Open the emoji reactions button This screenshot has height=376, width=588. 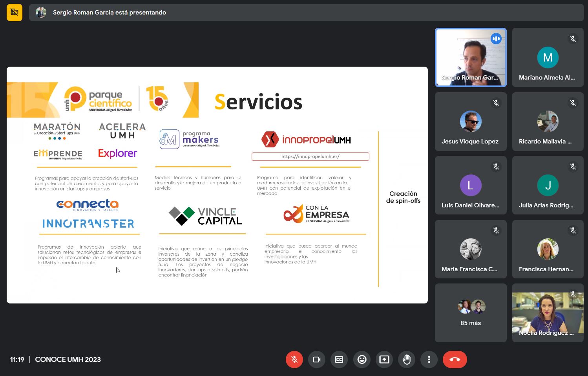coord(362,360)
